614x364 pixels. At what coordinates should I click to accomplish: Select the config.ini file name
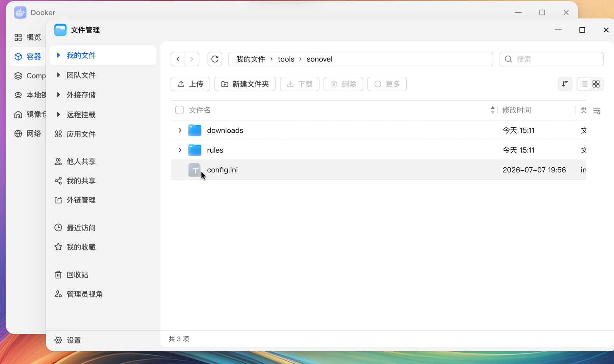222,170
